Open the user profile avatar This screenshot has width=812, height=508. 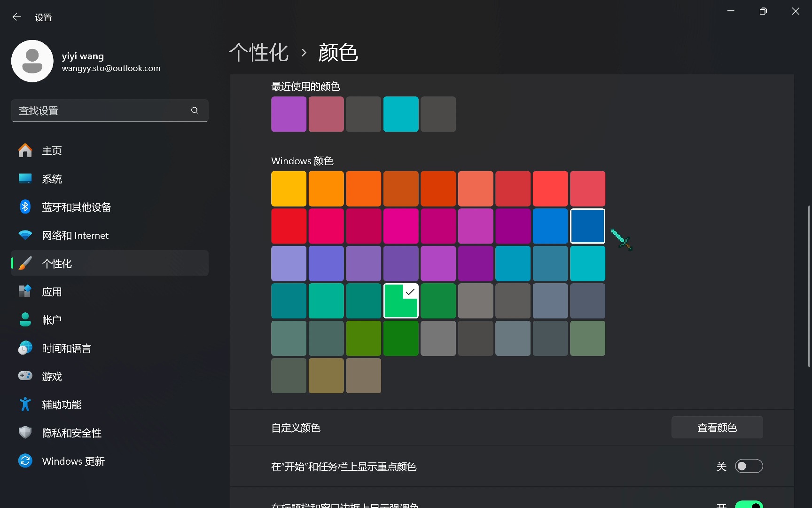coord(32,61)
